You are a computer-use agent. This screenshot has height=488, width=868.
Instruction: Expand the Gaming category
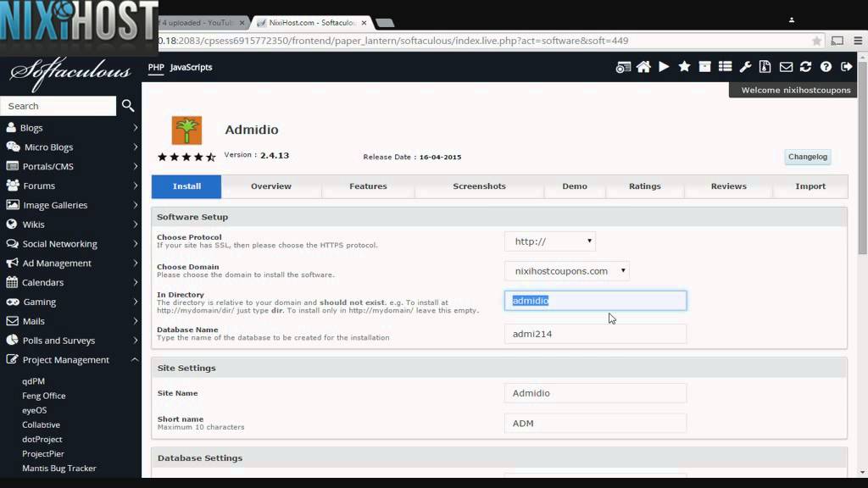point(71,302)
